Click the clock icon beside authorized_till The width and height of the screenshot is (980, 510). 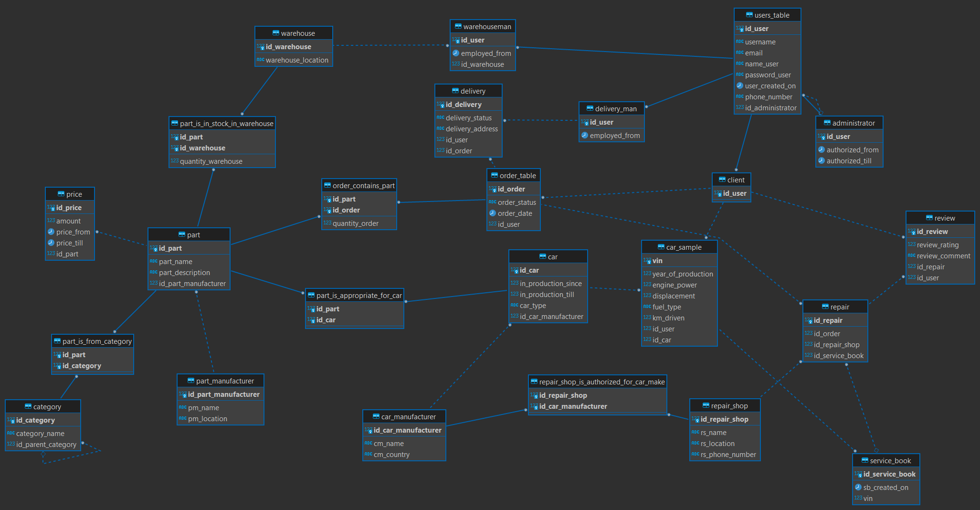point(821,161)
